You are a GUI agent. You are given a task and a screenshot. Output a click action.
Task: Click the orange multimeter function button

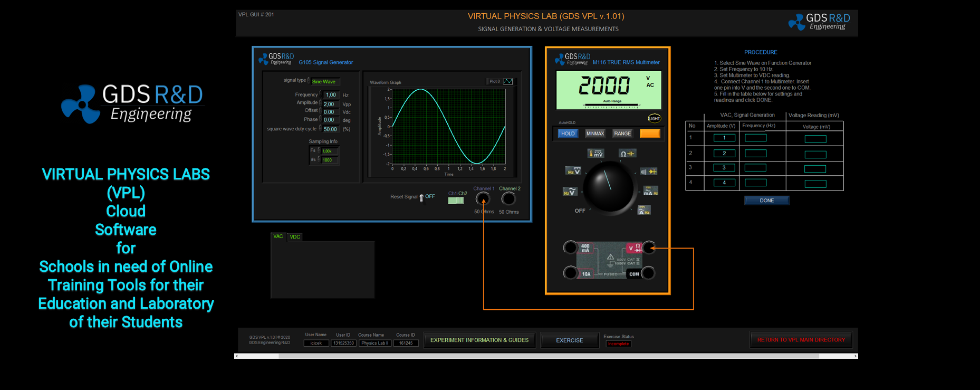coord(650,134)
